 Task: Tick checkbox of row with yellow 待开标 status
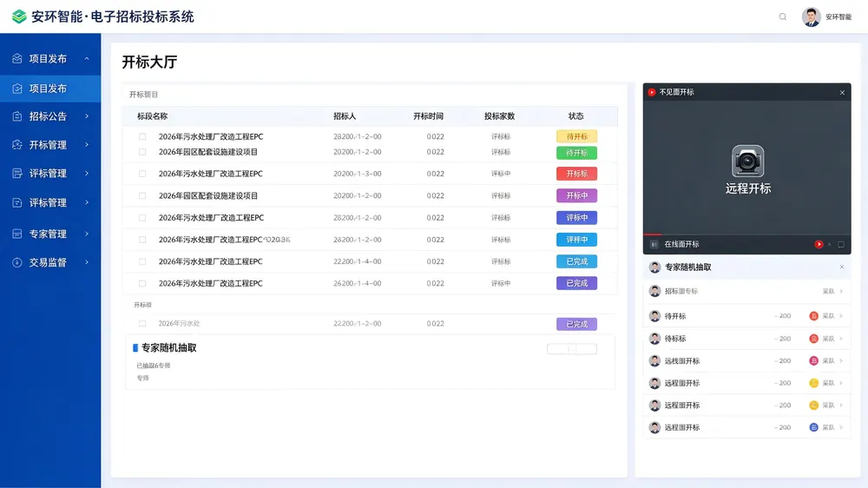(142, 136)
